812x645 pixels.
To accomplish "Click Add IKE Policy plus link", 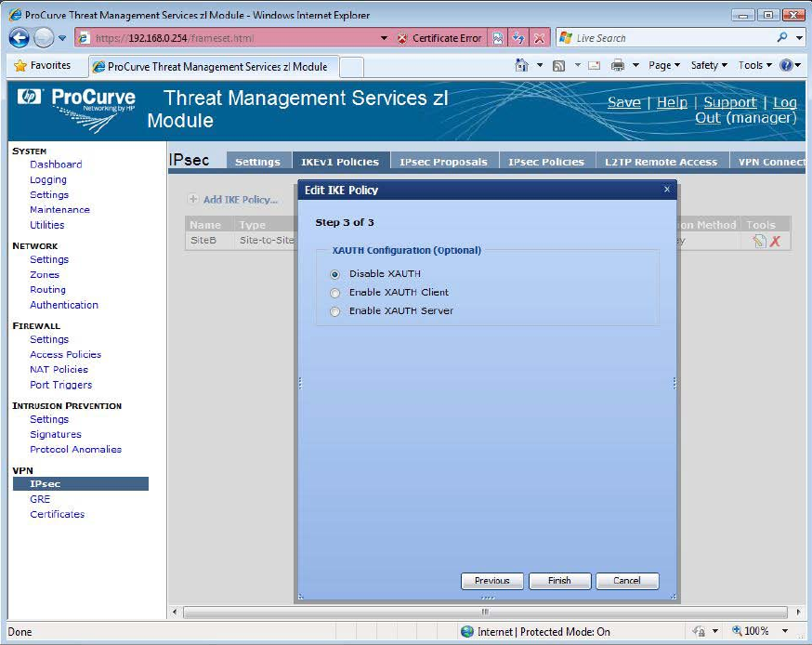I will (233, 200).
